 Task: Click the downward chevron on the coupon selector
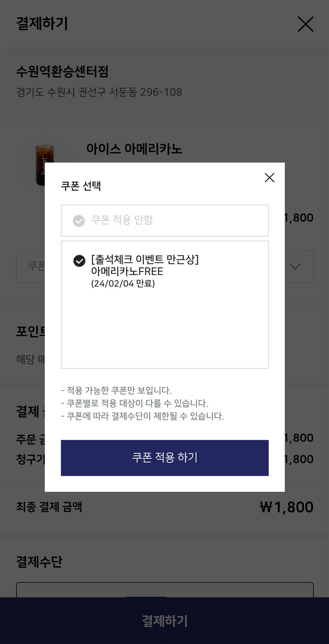[294, 267]
